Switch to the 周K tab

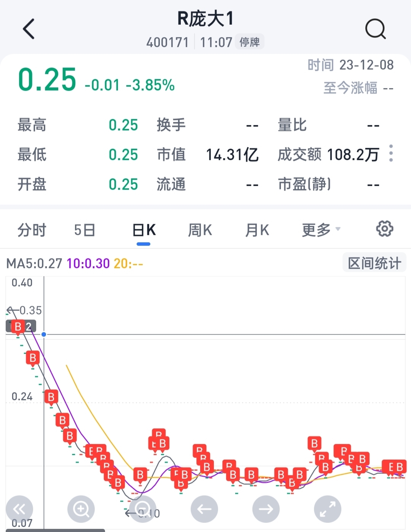pyautogui.click(x=200, y=230)
